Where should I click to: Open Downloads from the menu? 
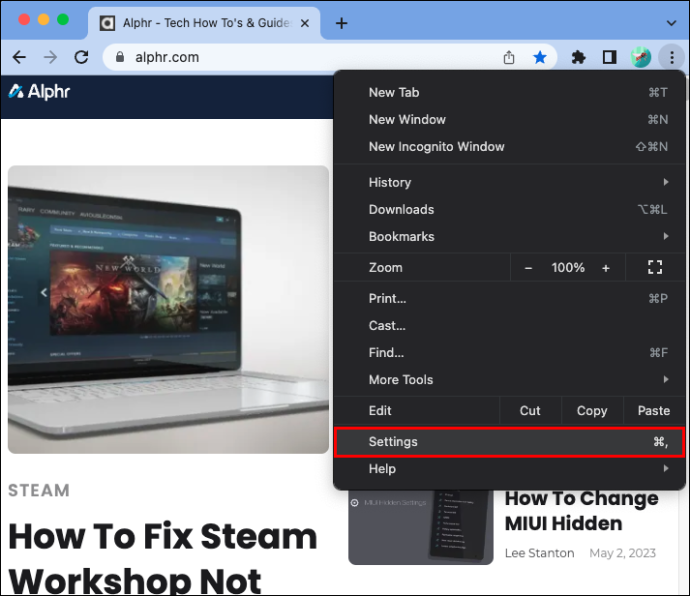[509, 210]
